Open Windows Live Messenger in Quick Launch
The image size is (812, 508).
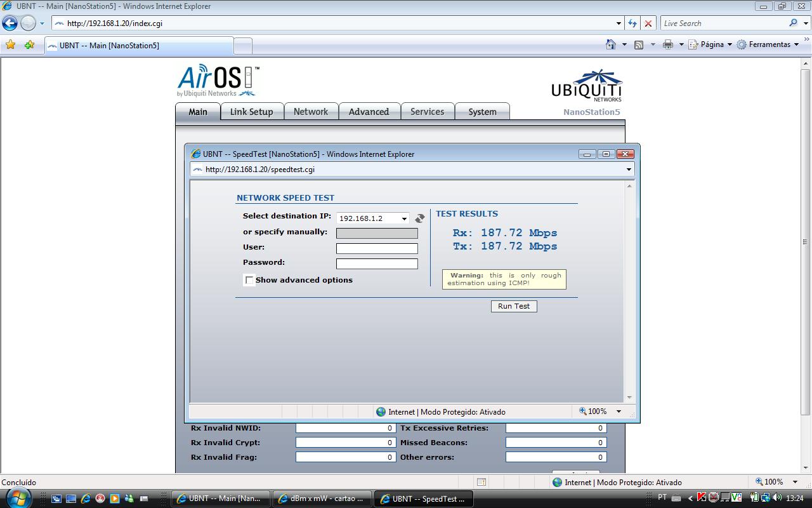click(129, 498)
